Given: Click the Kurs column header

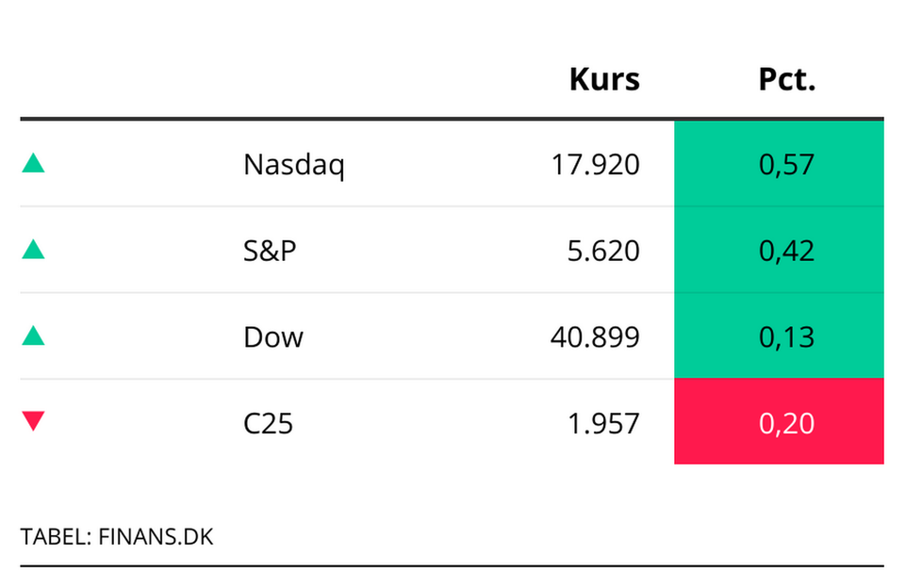Looking at the screenshot, I should pos(604,80).
